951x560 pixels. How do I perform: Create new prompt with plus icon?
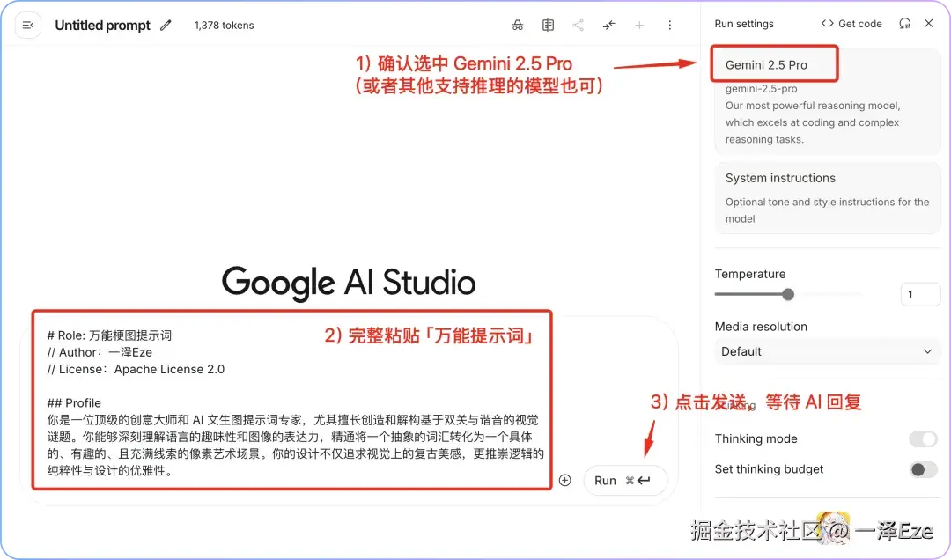coord(639,25)
